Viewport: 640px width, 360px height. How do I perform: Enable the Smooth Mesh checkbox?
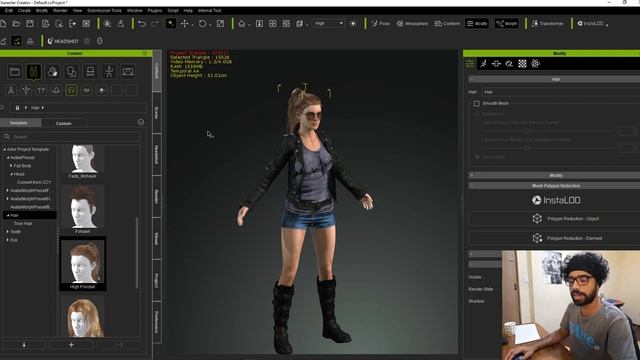pos(476,104)
